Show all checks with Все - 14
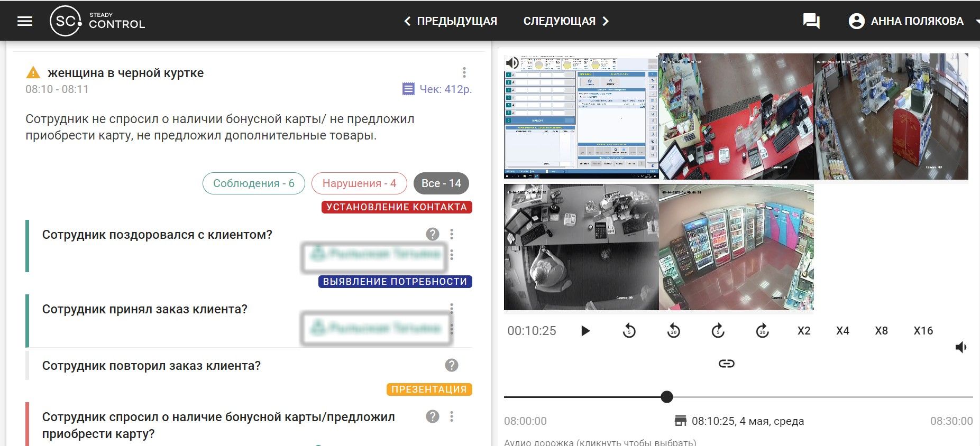The width and height of the screenshot is (980, 446). [441, 183]
